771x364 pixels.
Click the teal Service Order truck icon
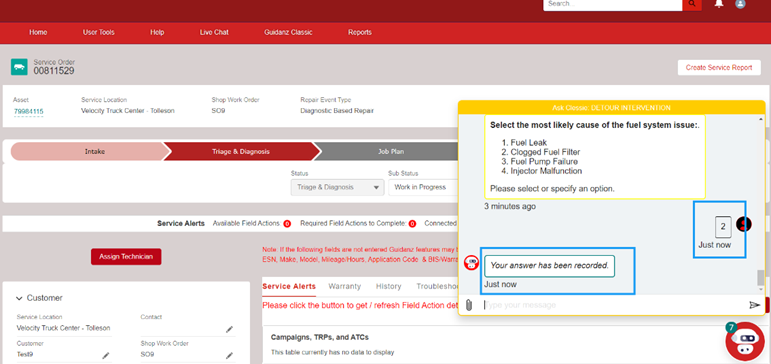click(19, 67)
